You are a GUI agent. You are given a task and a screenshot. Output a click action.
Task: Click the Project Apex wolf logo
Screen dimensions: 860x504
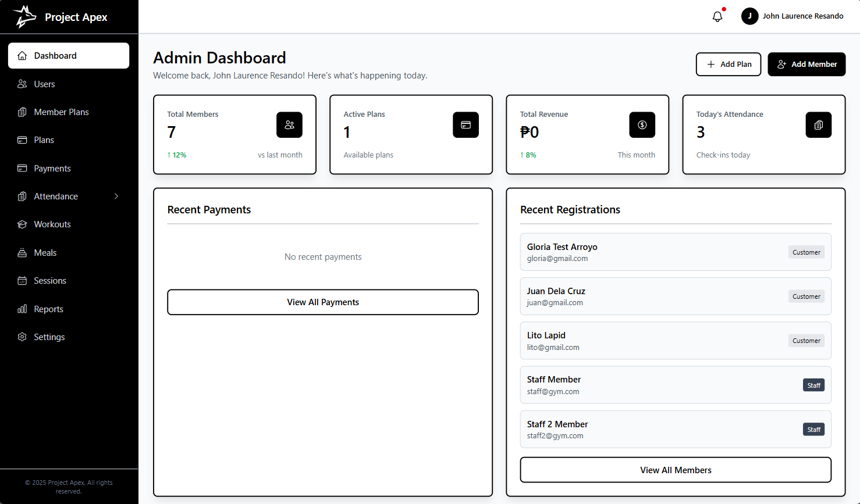pyautogui.click(x=24, y=16)
